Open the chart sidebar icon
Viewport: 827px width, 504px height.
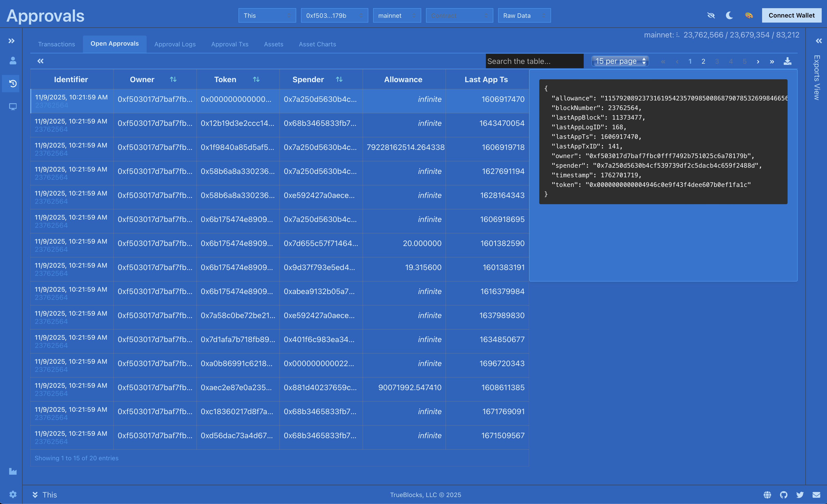coord(13,471)
